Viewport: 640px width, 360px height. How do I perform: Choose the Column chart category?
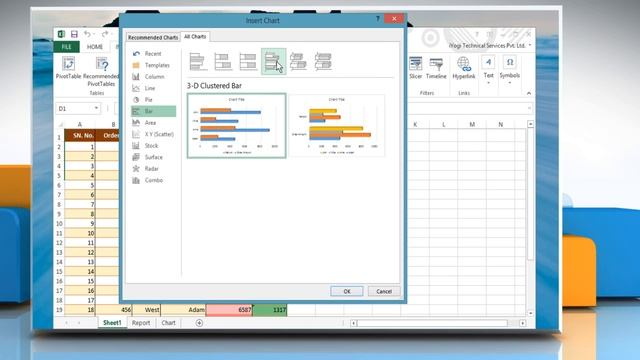(153, 77)
